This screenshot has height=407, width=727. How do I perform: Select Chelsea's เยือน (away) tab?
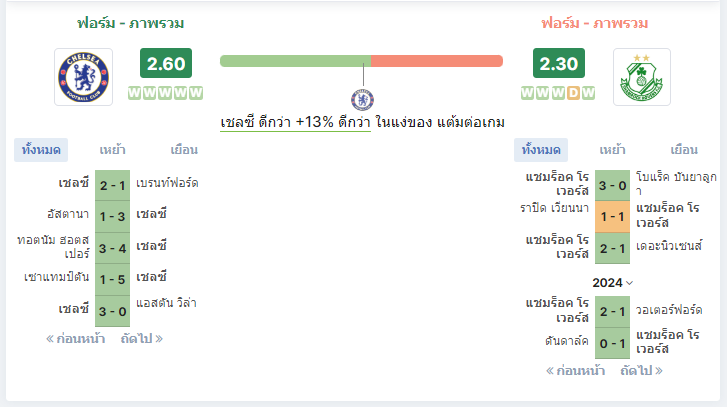pos(184,150)
